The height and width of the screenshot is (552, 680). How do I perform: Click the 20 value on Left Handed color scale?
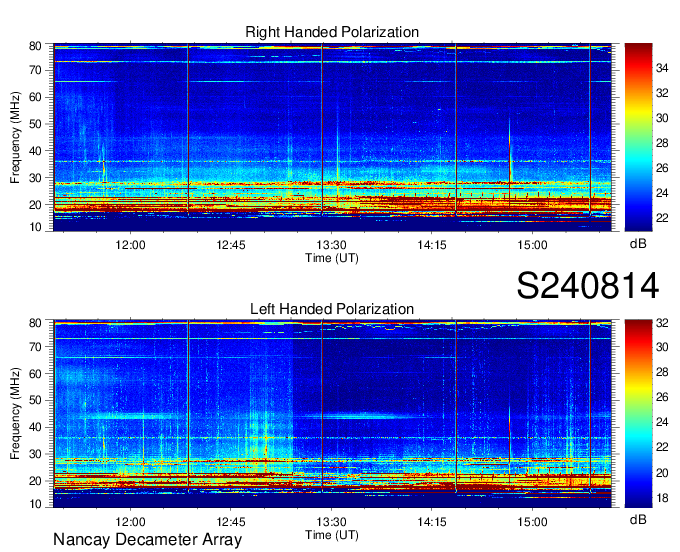click(x=662, y=473)
